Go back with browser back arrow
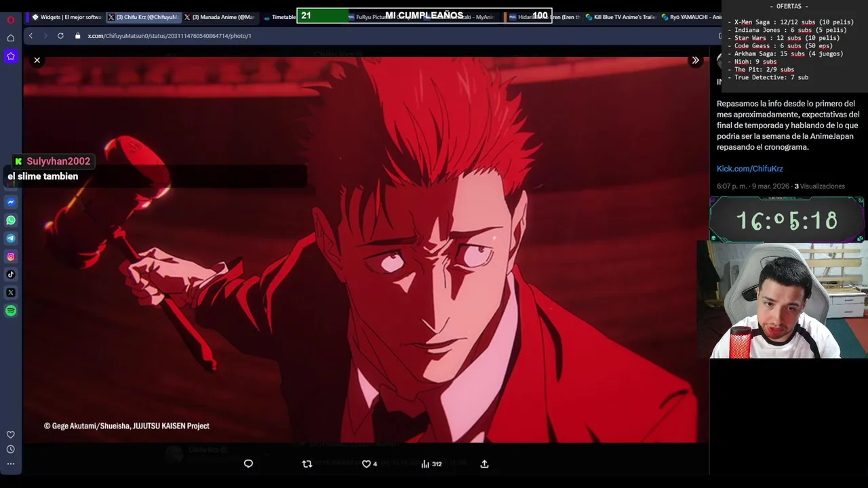This screenshot has height=488, width=868. coord(31,36)
